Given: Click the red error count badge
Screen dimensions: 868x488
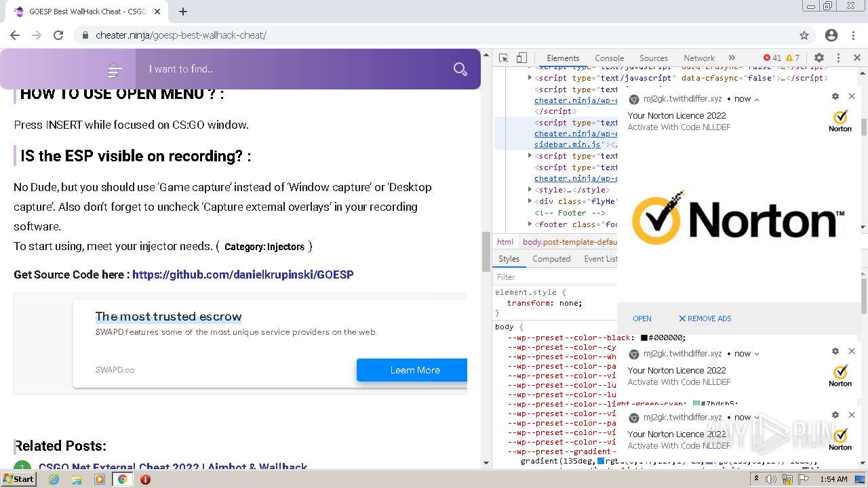Looking at the screenshot, I should coord(772,58).
